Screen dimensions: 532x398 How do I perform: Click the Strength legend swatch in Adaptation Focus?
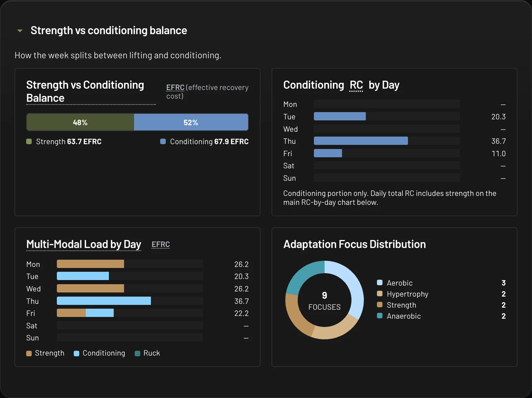click(380, 305)
